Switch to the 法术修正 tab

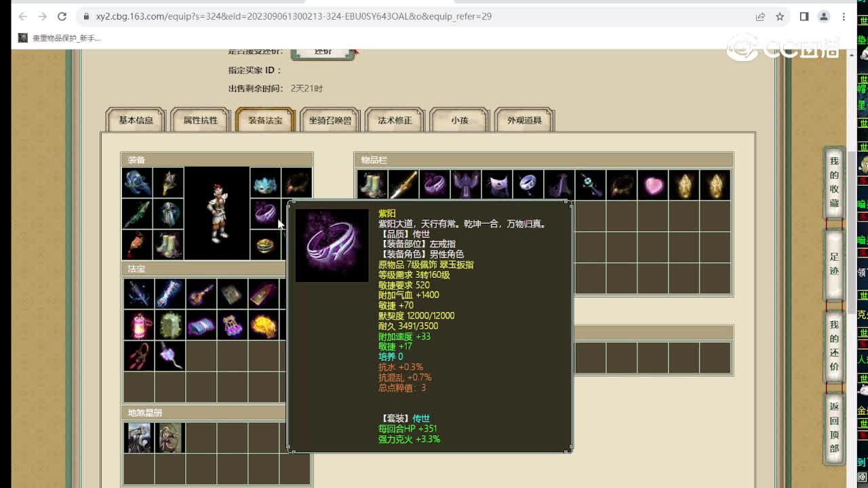click(x=395, y=120)
